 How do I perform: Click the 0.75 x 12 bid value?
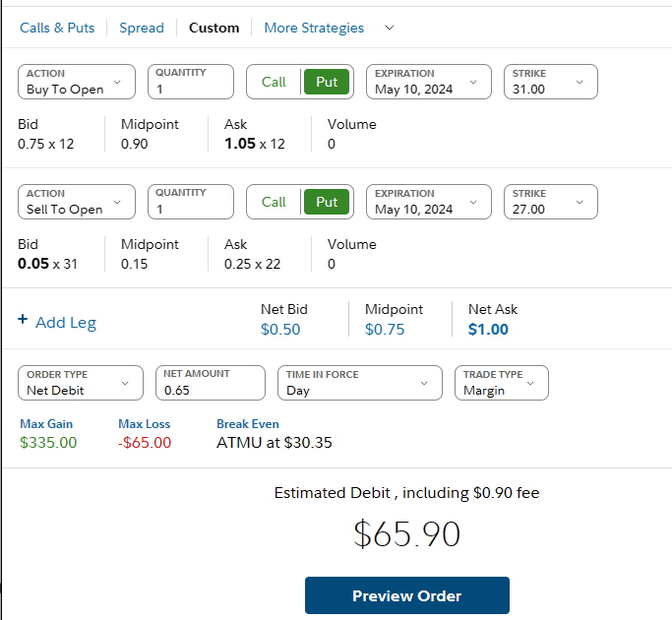click(46, 144)
